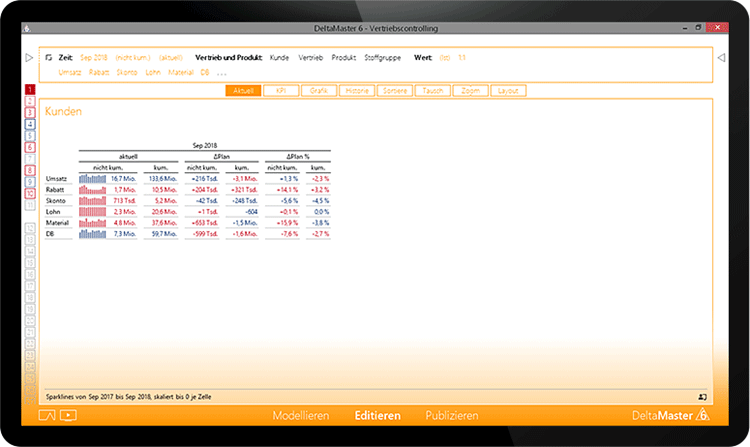Select the Lohn measure in filter bar
750x447 pixels.
coord(153,72)
